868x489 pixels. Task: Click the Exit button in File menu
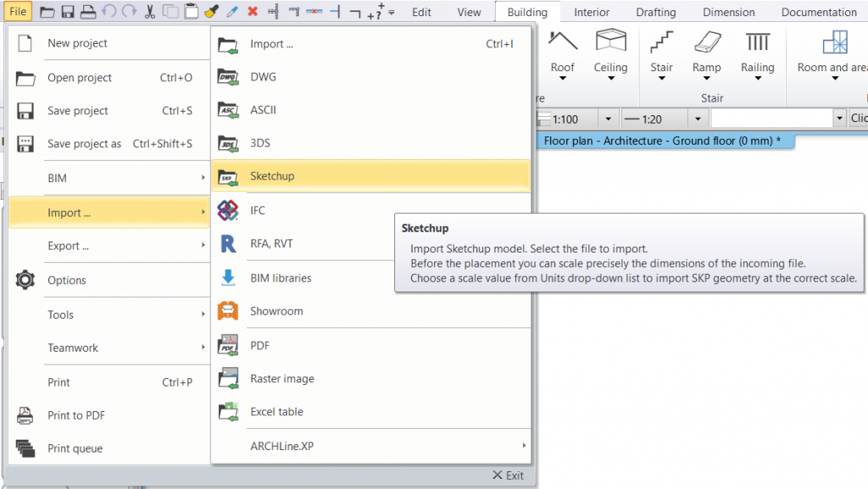tap(508, 475)
